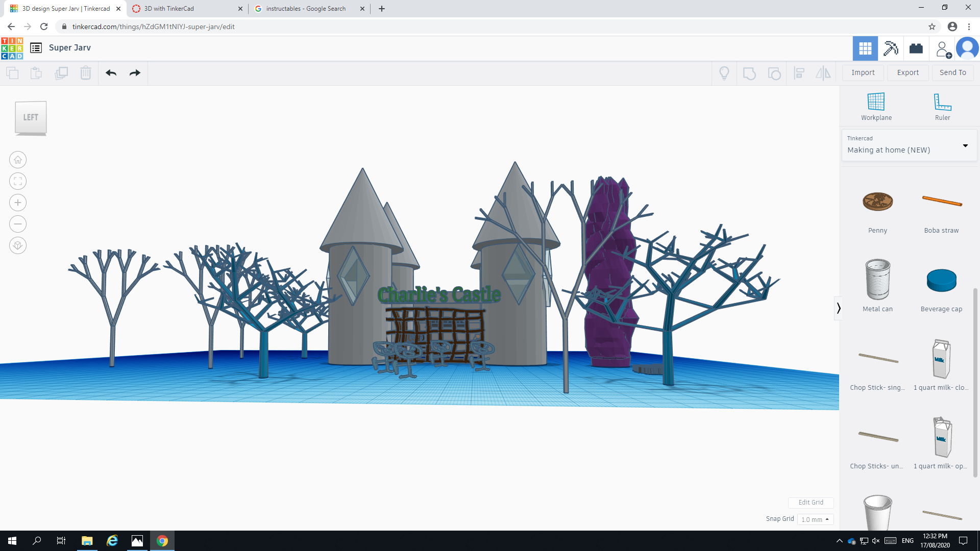
Task: Select the Charlie's Castle text object
Action: pos(439,294)
